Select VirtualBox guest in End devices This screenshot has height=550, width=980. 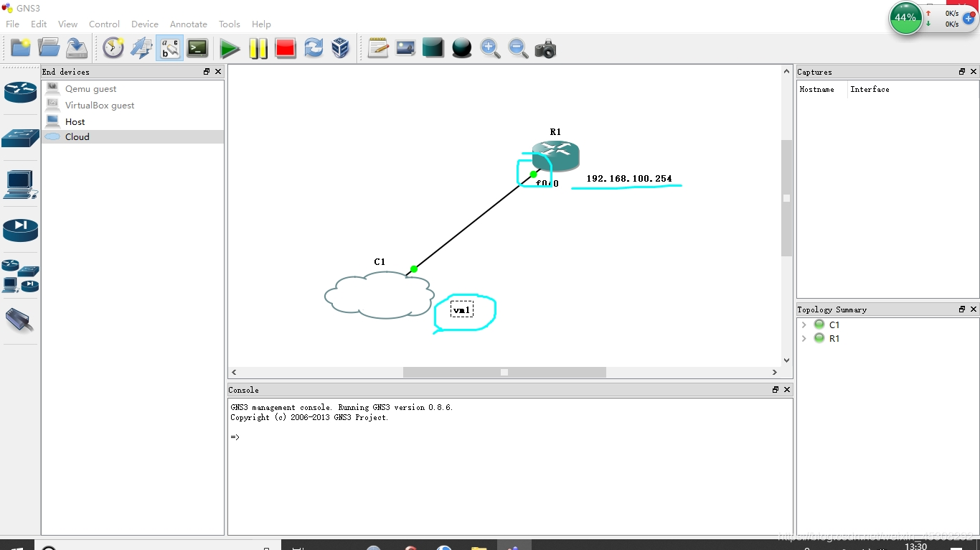point(133,105)
